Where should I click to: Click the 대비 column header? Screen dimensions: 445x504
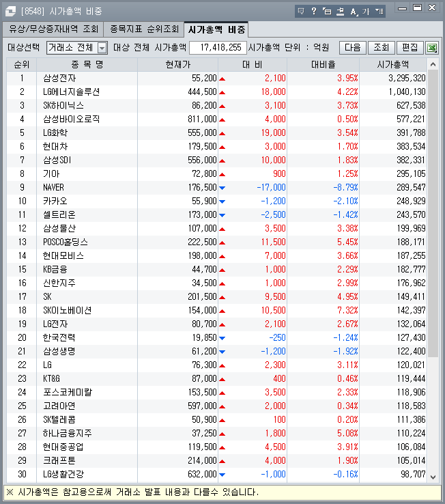253,65
